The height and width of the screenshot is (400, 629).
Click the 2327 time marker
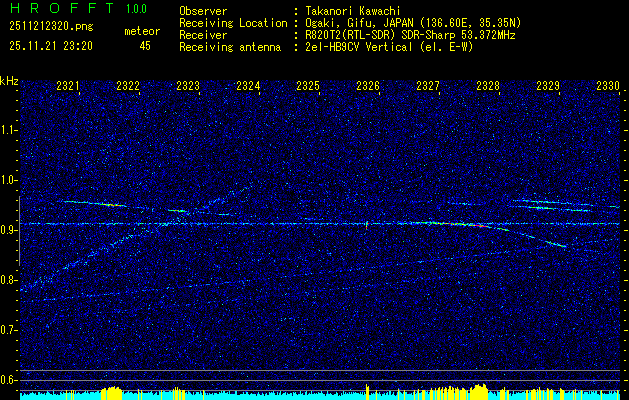click(x=428, y=86)
